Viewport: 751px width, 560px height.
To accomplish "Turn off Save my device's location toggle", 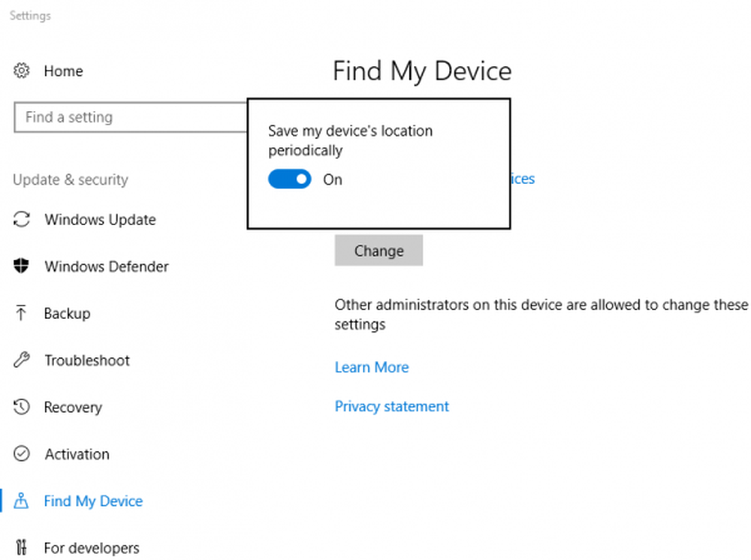I will [290, 179].
